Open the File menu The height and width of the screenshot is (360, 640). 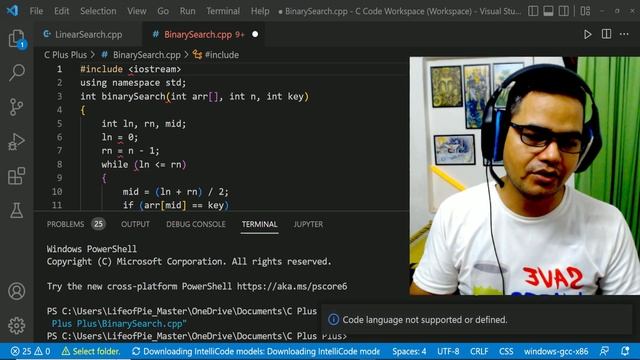[x=36, y=11]
